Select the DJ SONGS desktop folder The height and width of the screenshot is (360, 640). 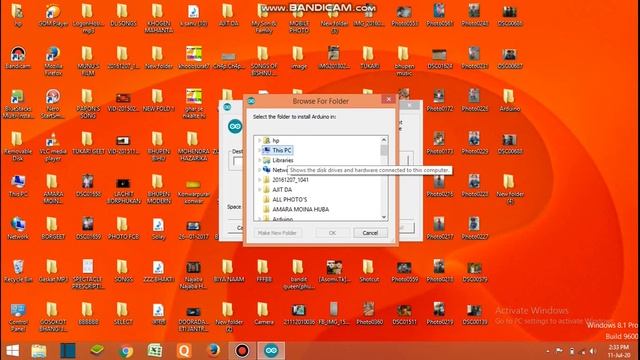point(123,16)
